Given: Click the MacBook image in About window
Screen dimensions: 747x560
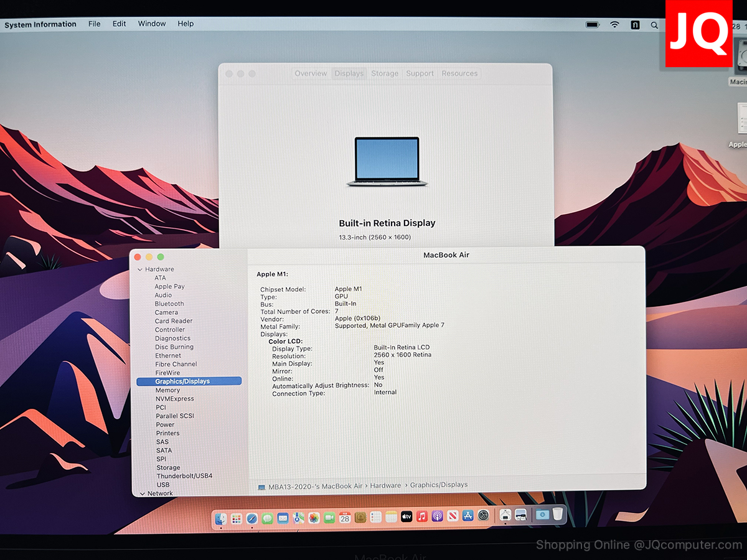Looking at the screenshot, I should coord(387,162).
